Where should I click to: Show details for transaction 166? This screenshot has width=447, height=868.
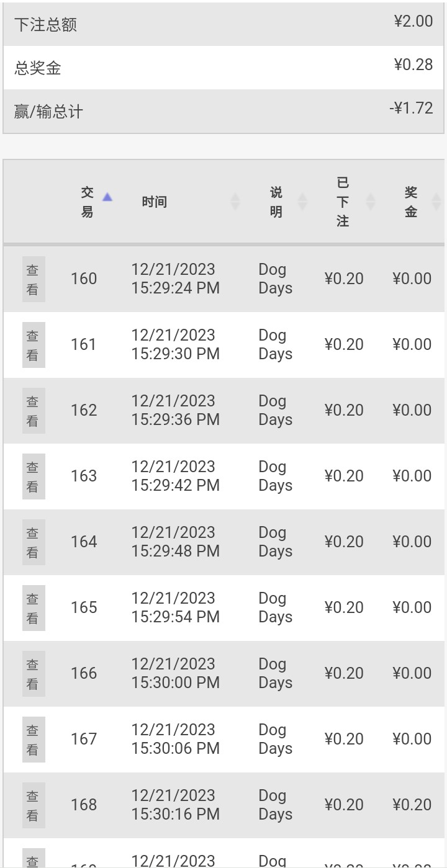point(34,674)
